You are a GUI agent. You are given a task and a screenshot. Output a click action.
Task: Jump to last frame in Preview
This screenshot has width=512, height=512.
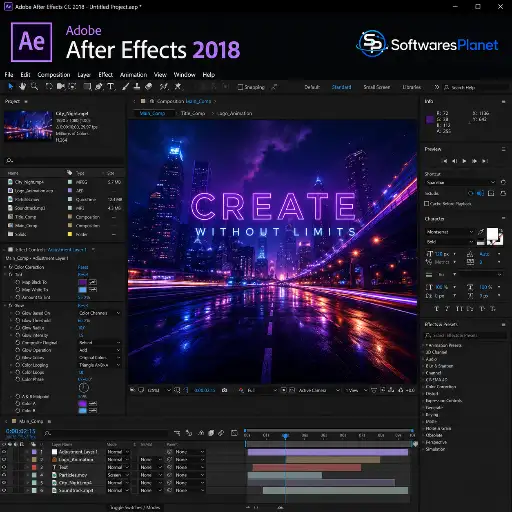click(x=484, y=161)
